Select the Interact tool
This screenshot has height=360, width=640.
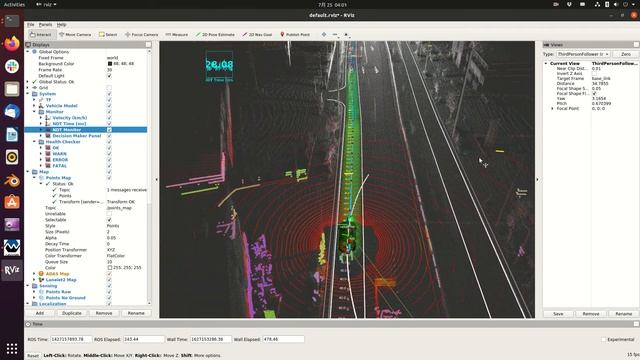pos(40,35)
